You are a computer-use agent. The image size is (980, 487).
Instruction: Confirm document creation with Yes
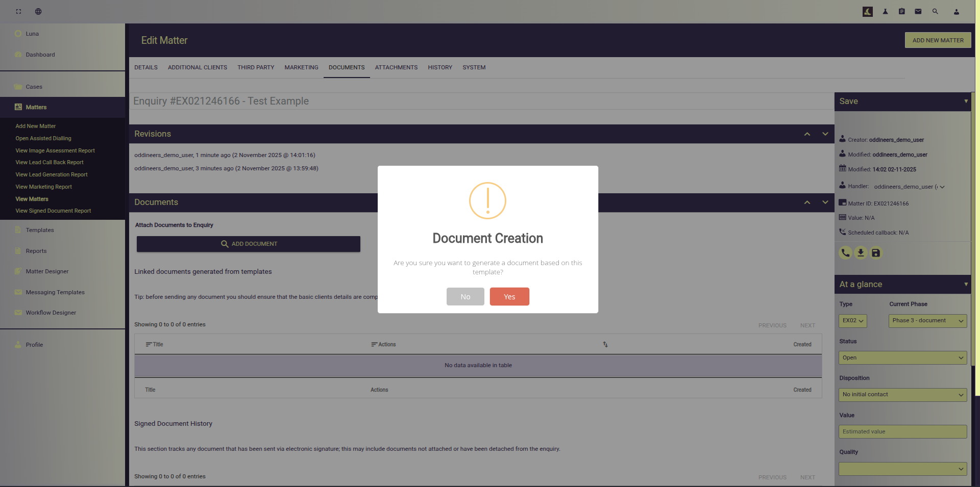(x=509, y=297)
